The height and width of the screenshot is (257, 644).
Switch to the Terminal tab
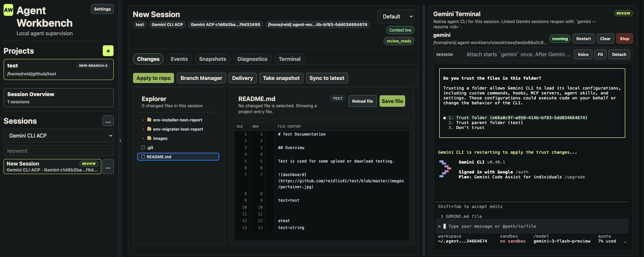tap(290, 59)
